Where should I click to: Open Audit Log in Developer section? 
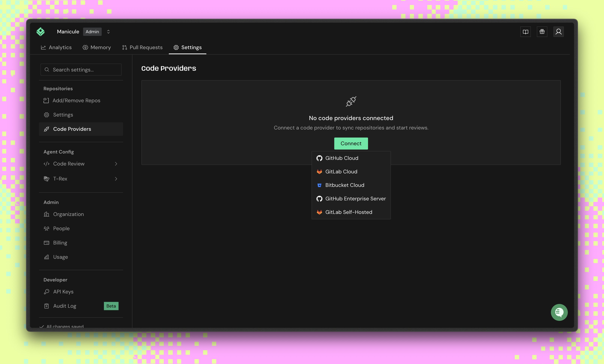[81, 306]
